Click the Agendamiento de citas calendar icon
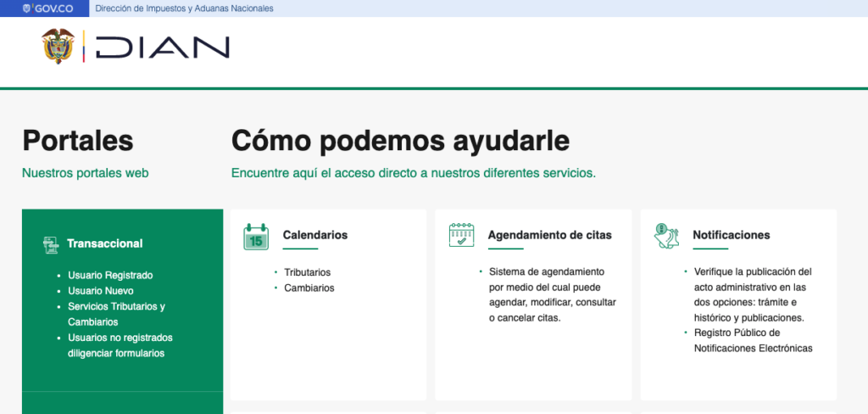Viewport: 868px width, 414px height. point(462,236)
